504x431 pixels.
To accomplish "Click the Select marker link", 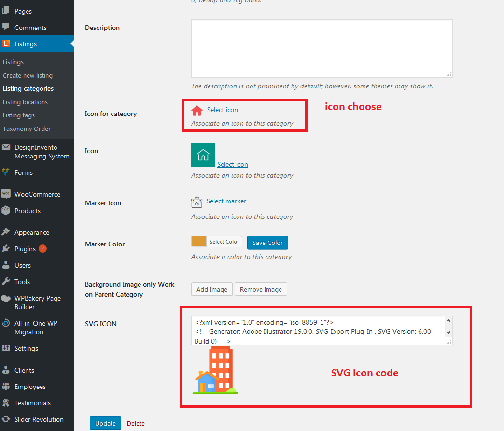I will (x=226, y=201).
